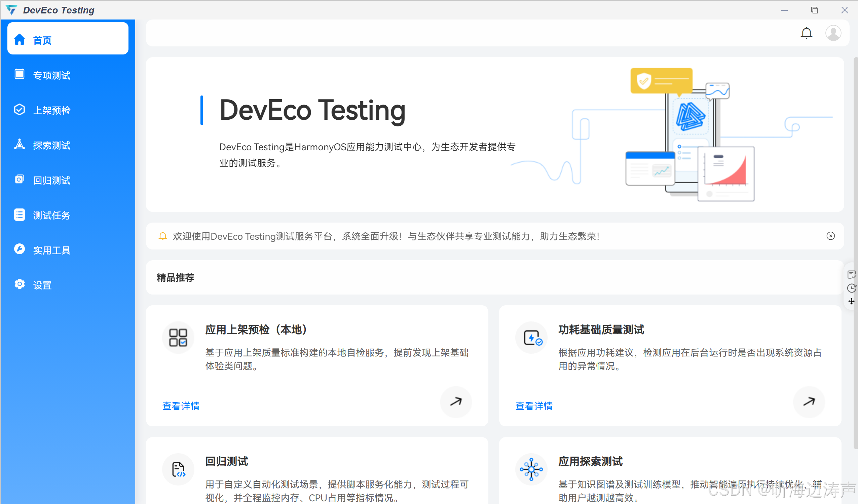Image resolution: width=858 pixels, height=504 pixels.
Task: Click the bell icon in announcement banner
Action: (x=163, y=236)
